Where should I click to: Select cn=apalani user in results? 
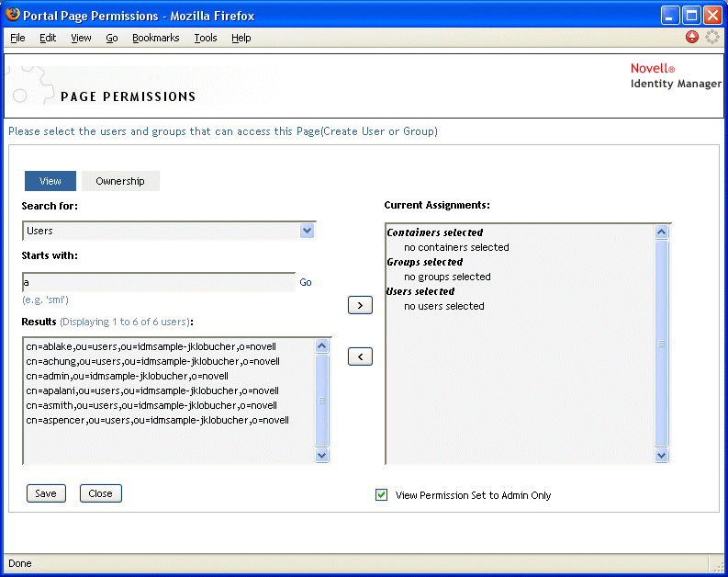(152, 390)
